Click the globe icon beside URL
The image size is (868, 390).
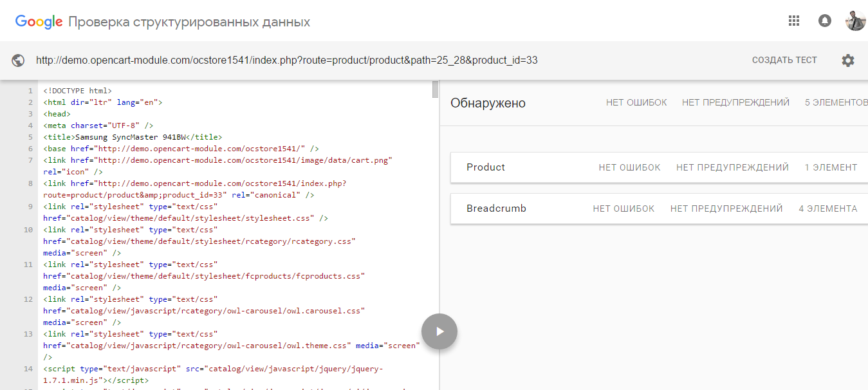click(x=18, y=60)
